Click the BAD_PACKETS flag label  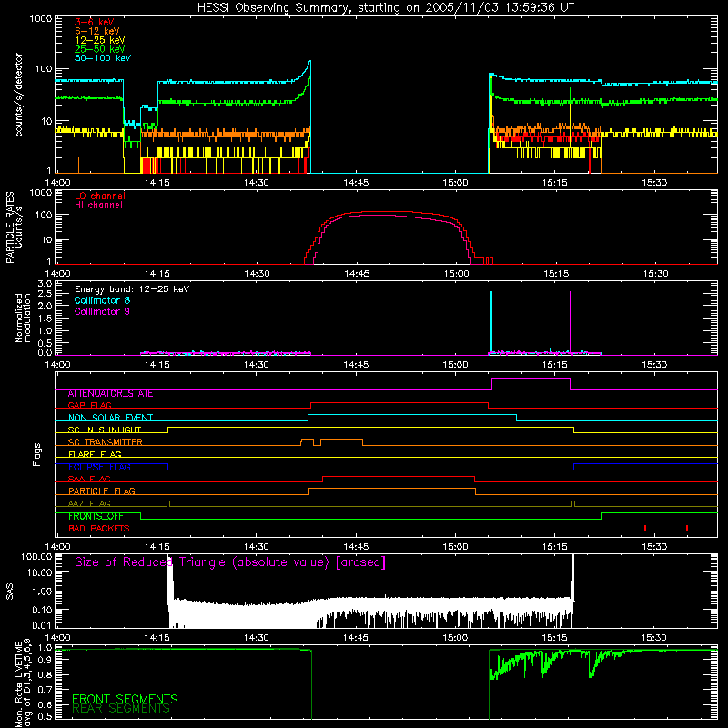[99, 528]
